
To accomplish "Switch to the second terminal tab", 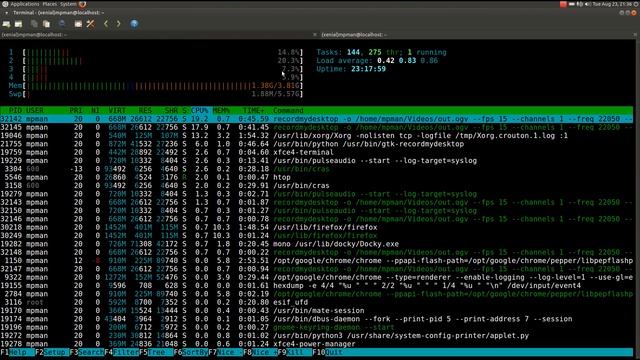I will tap(478, 35).
